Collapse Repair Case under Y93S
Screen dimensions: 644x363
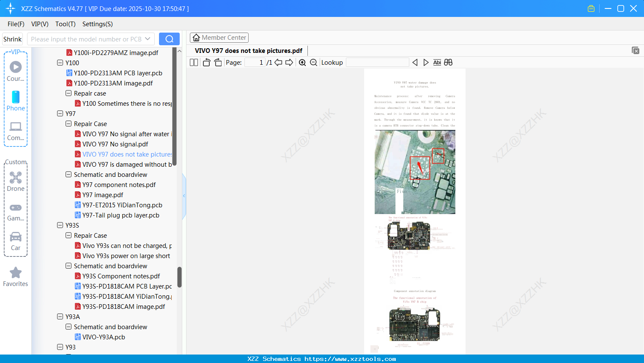[69, 235]
